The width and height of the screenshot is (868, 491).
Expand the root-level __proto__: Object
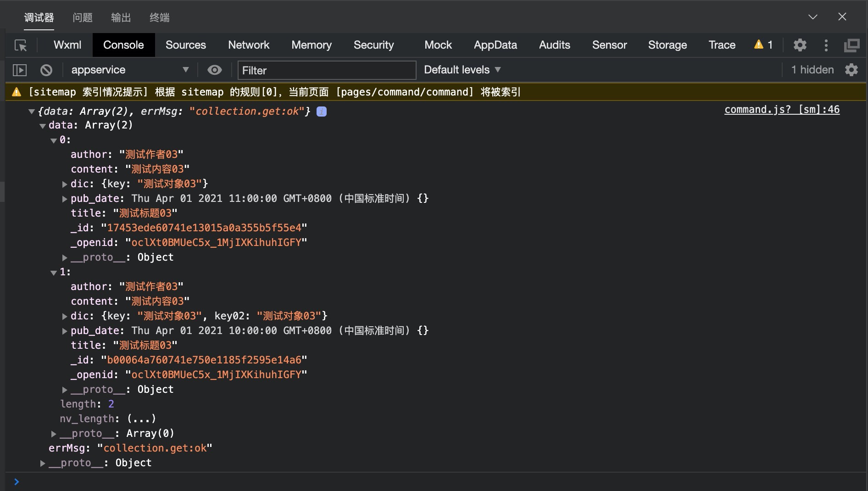pos(43,463)
